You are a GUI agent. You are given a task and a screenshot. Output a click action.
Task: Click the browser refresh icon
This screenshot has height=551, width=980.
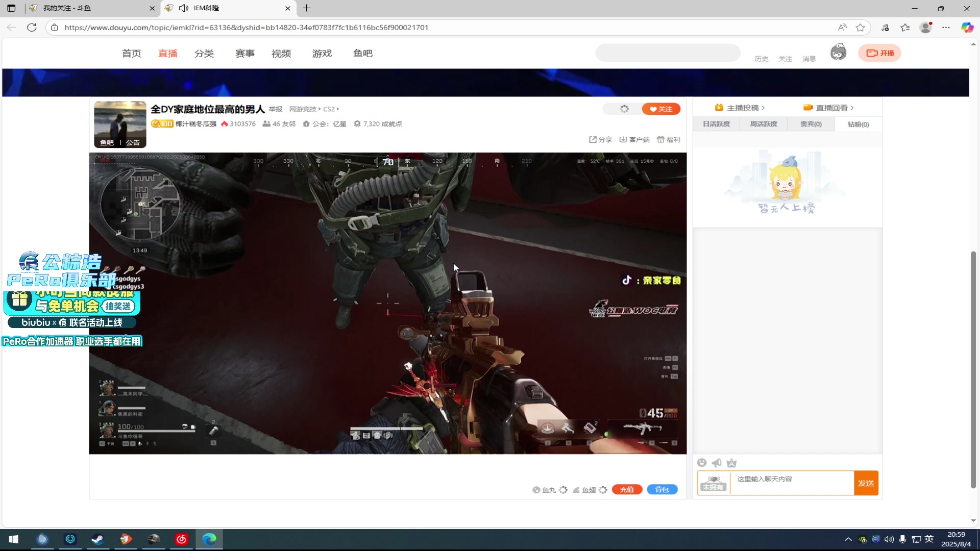pos(32,28)
